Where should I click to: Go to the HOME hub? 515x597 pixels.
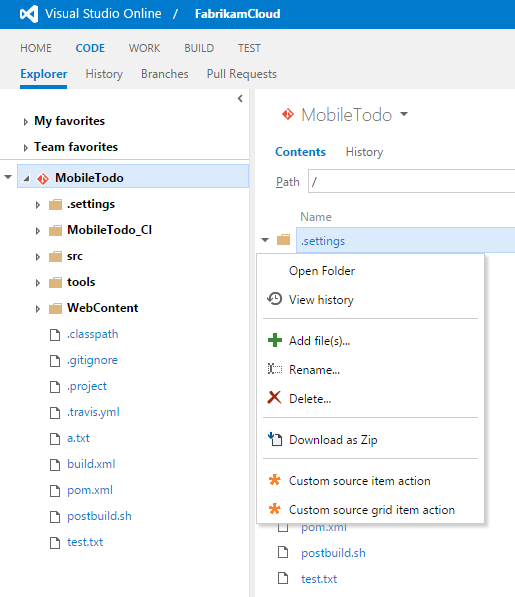(36, 48)
